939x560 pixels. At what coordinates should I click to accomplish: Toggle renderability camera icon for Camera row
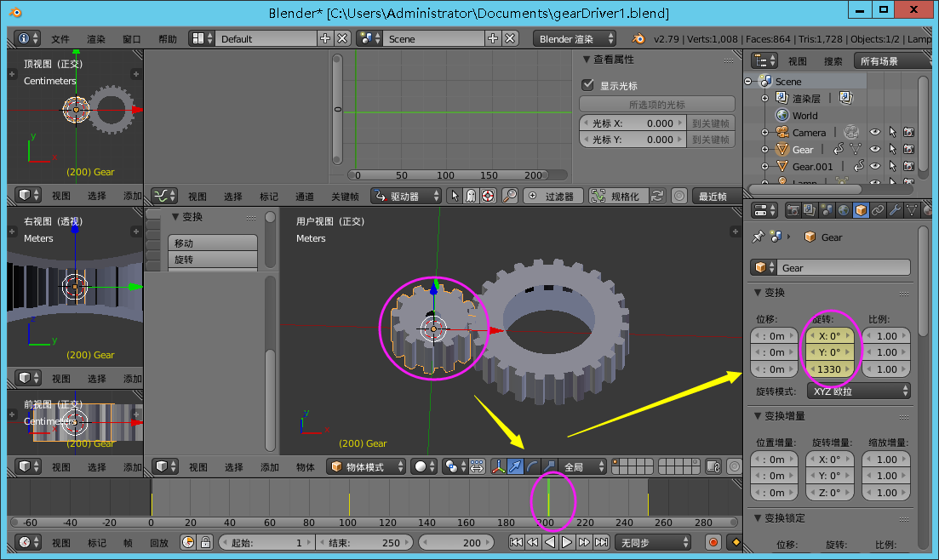(x=909, y=133)
